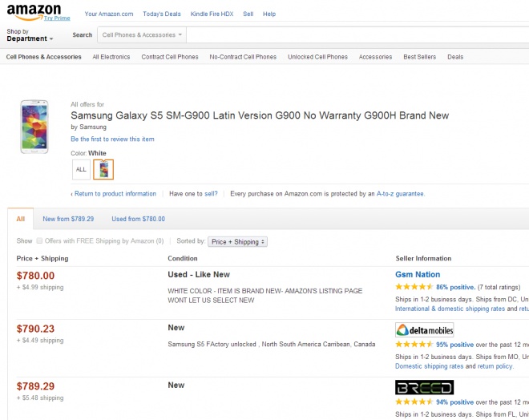
Task: Open All Electronics nav item
Action: (111, 57)
